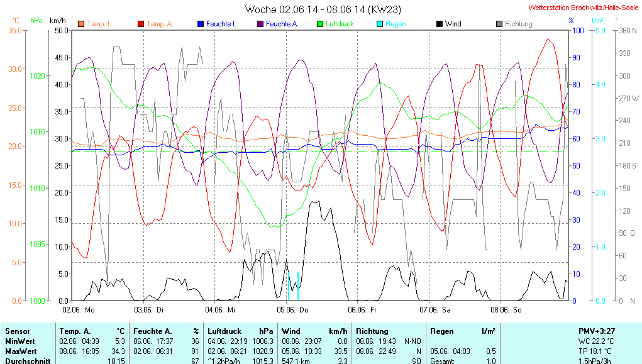This screenshot has height=364, width=642.
Task: Select the Durchschnitt row label
Action: click(x=26, y=361)
